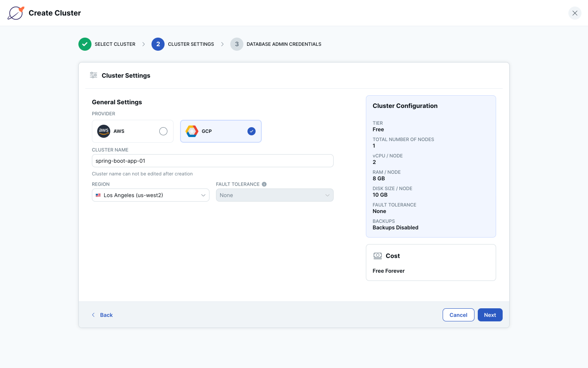Select the AWS provider radio button
The height and width of the screenshot is (368, 588).
tap(163, 131)
